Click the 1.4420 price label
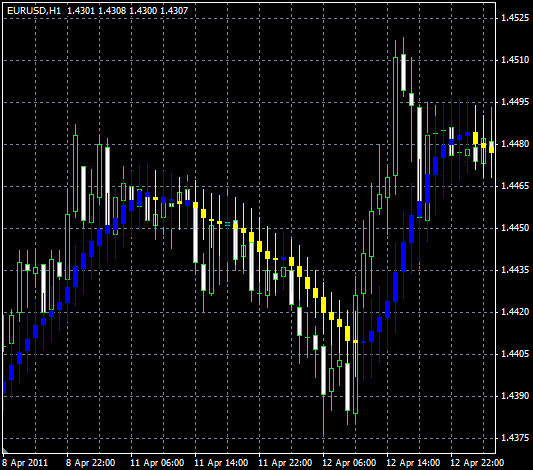This screenshot has width=533, height=470. pos(515,312)
